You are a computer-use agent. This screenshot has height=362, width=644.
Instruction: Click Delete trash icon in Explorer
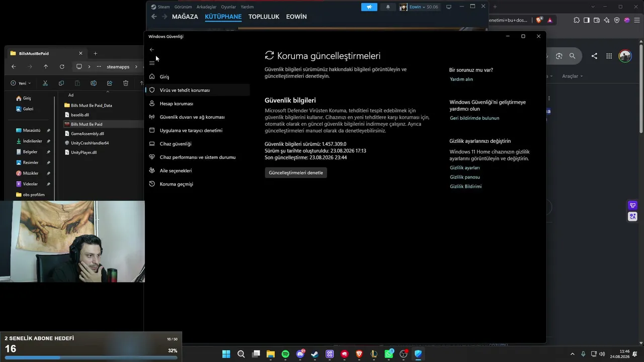click(126, 83)
